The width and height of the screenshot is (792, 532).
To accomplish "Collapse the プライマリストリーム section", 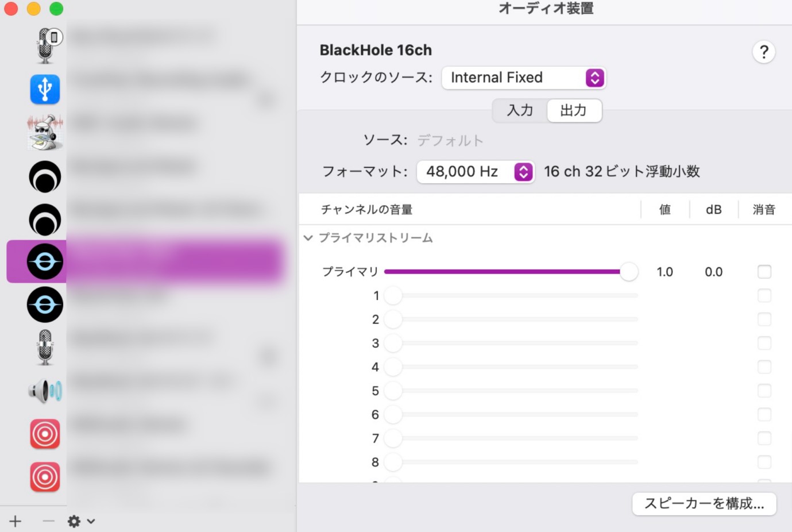I will point(308,238).
